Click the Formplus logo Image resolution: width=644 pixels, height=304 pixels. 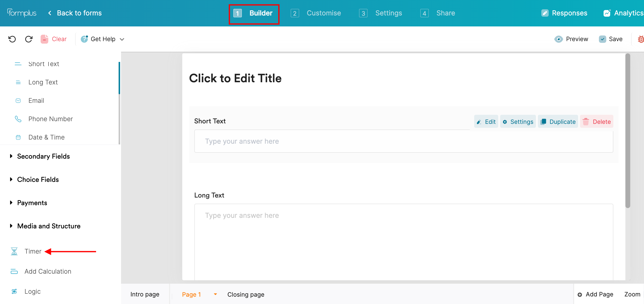tap(22, 13)
